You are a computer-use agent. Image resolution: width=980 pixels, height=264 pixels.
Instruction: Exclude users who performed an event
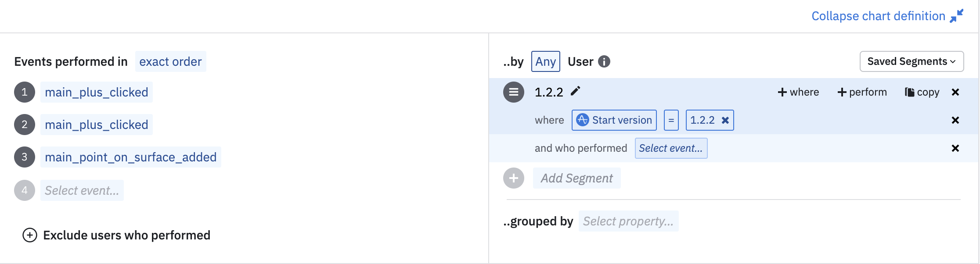[117, 235]
